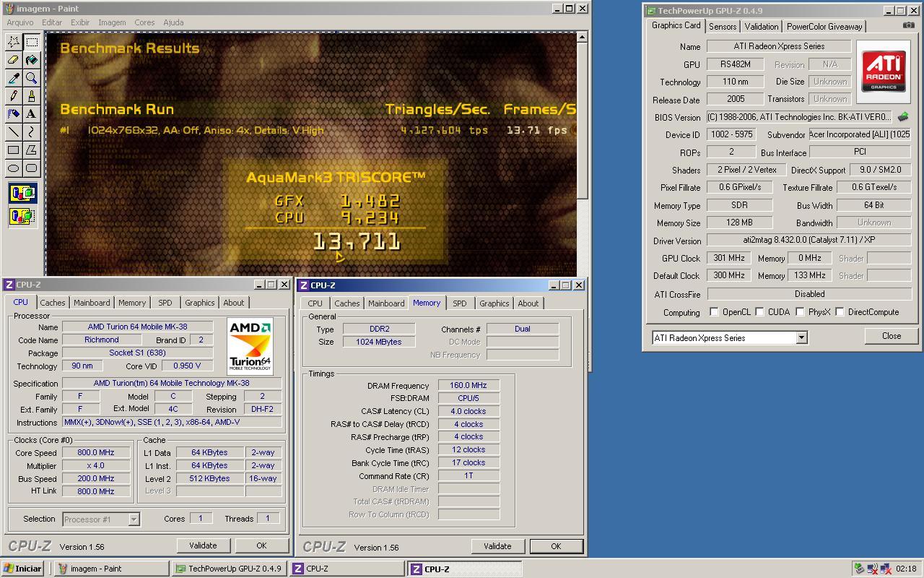This screenshot has height=578, width=924.
Task: Click the BIOS save icon in GPU-Z
Action: click(x=903, y=116)
